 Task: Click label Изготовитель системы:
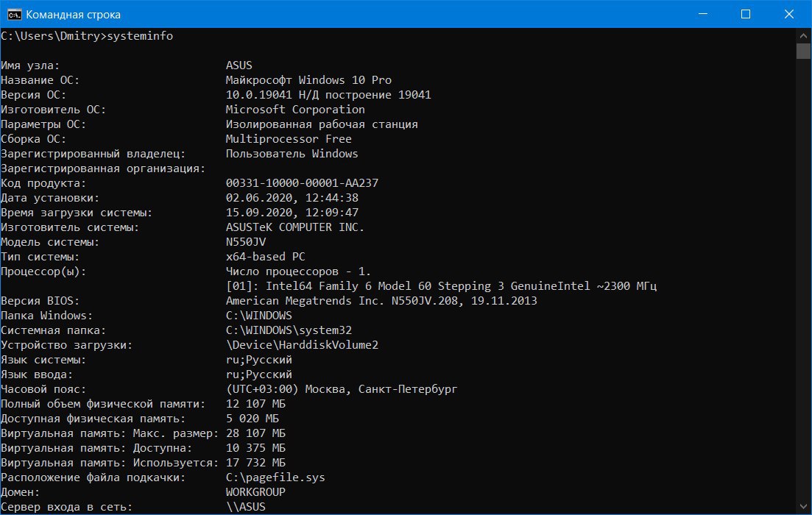(x=70, y=227)
